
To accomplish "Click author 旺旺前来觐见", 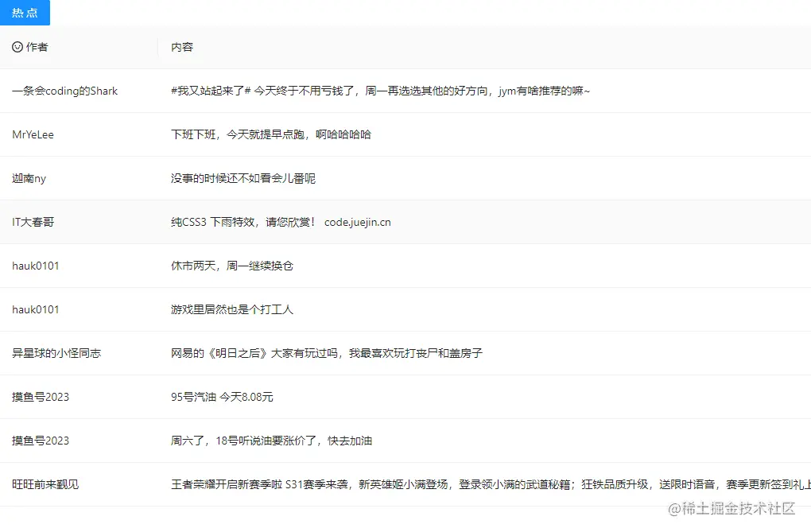I will (x=45, y=484).
